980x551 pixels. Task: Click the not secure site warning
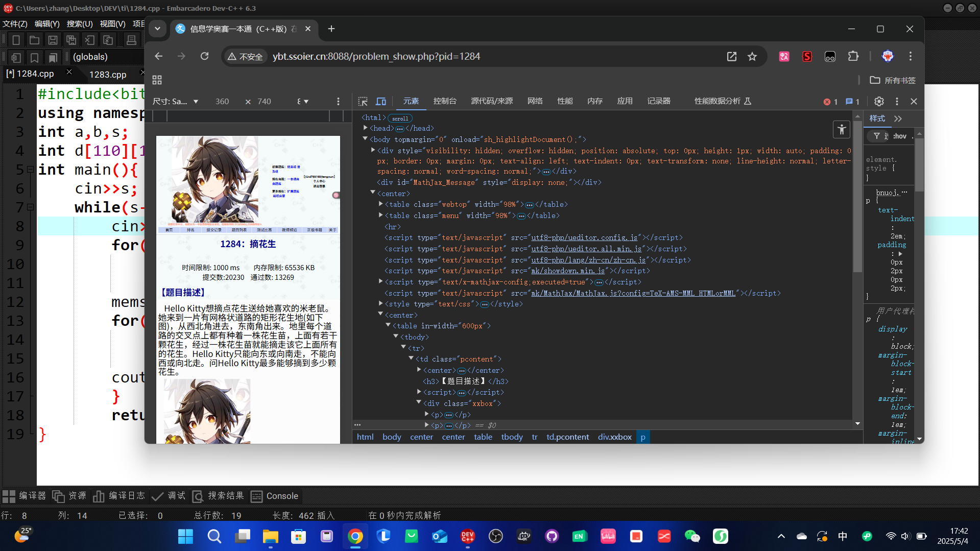245,57
